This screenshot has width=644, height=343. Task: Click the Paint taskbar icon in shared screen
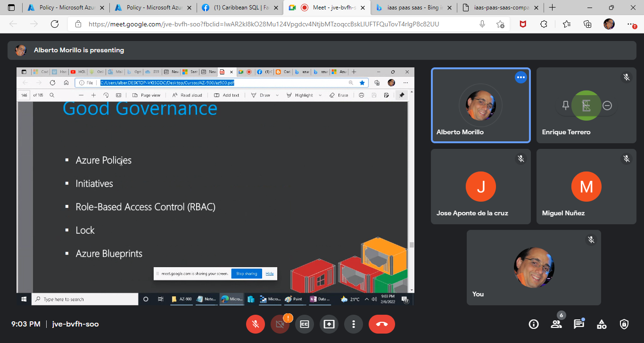pyautogui.click(x=294, y=299)
